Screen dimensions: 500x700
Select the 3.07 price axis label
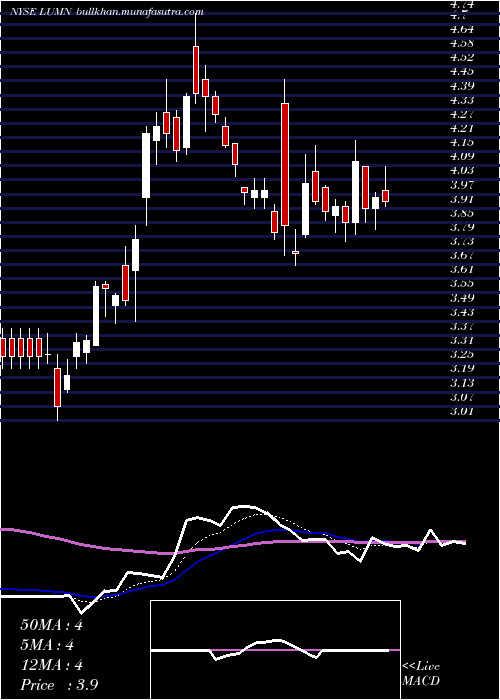pos(462,397)
